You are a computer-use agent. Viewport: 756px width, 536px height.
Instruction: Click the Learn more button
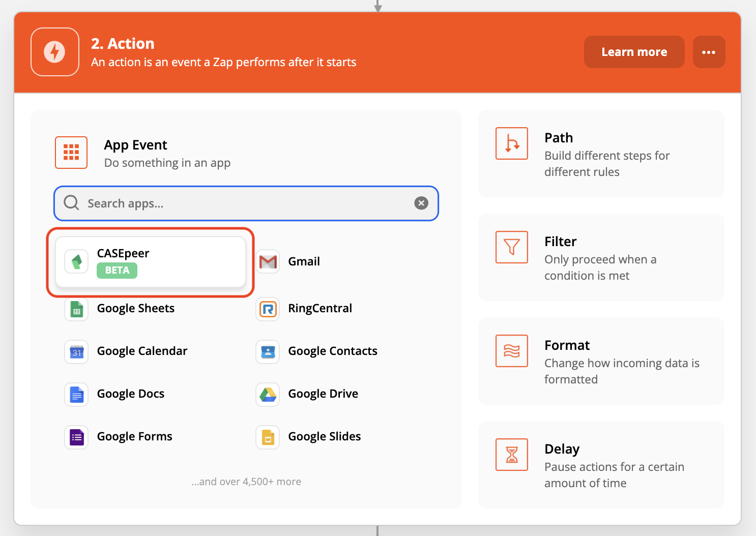click(x=634, y=52)
